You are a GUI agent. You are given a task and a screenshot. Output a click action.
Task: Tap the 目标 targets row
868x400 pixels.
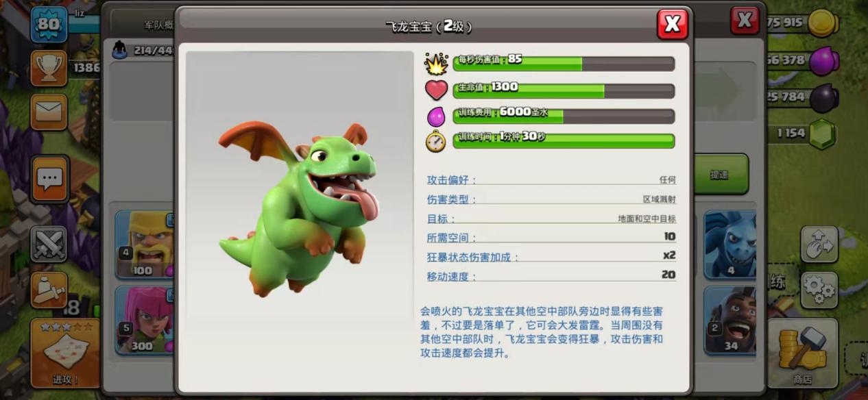(x=551, y=218)
